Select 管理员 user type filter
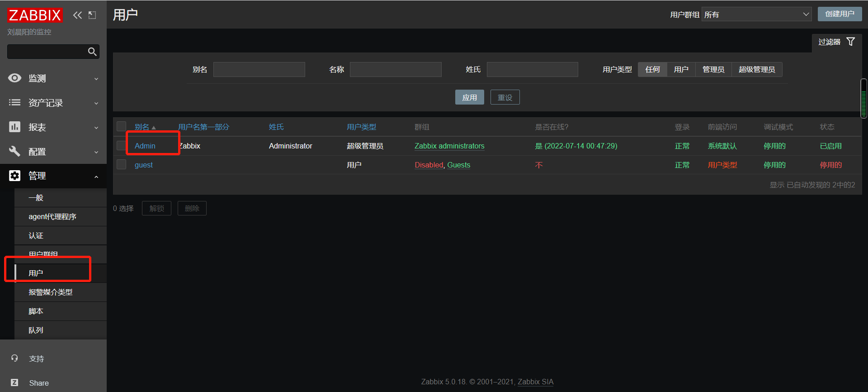This screenshot has width=868, height=392. 713,69
